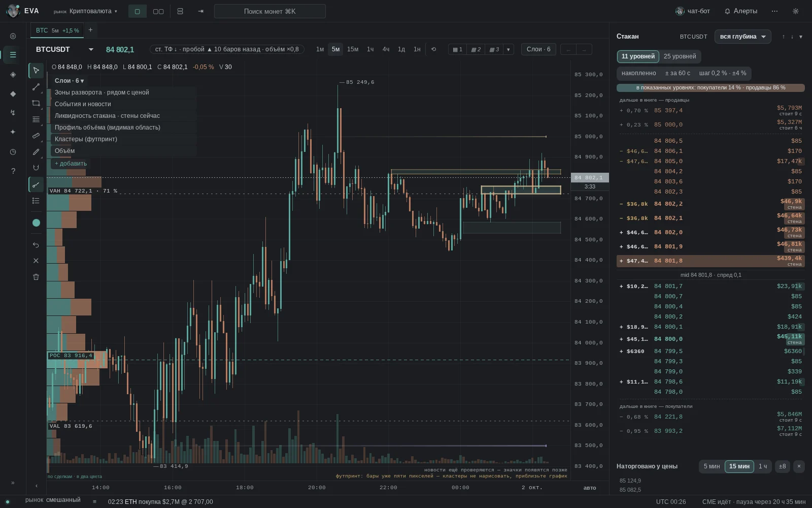This screenshot has width=812, height=508.
Task: Pick the trend line drawing tool
Action: 36,87
